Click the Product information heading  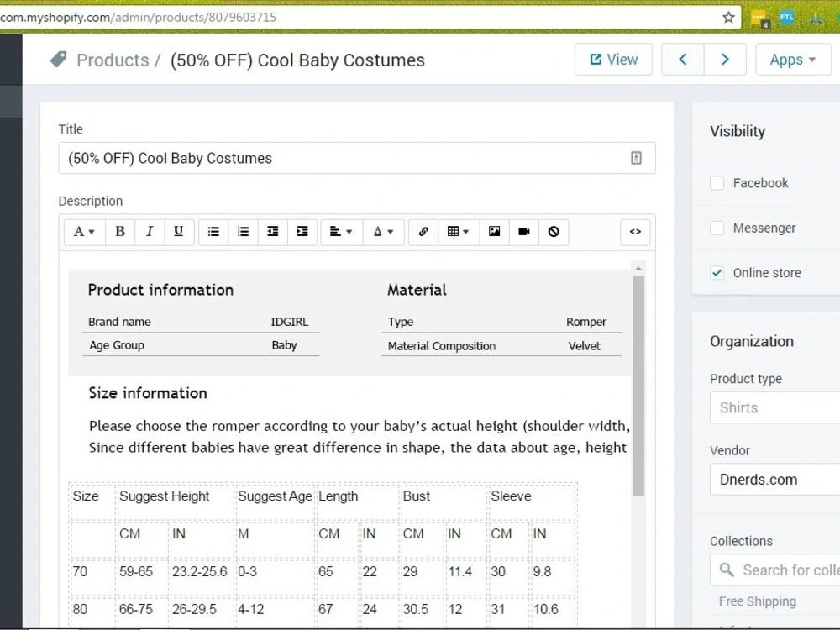point(160,290)
